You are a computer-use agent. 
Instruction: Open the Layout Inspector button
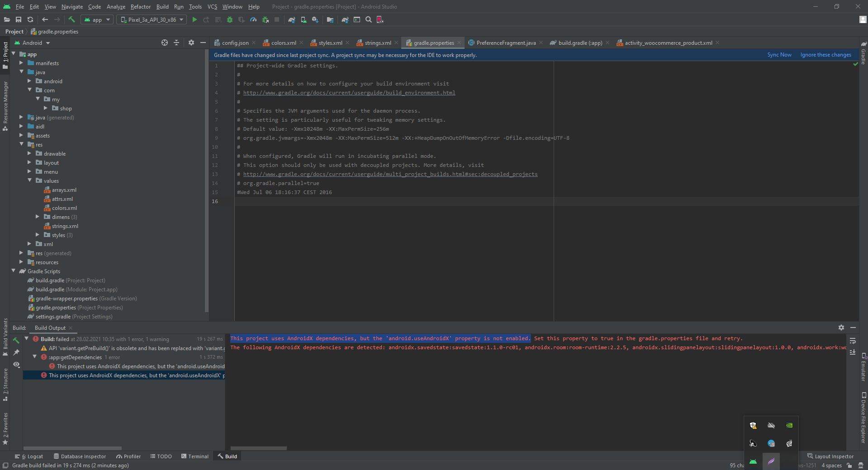[x=830, y=456]
